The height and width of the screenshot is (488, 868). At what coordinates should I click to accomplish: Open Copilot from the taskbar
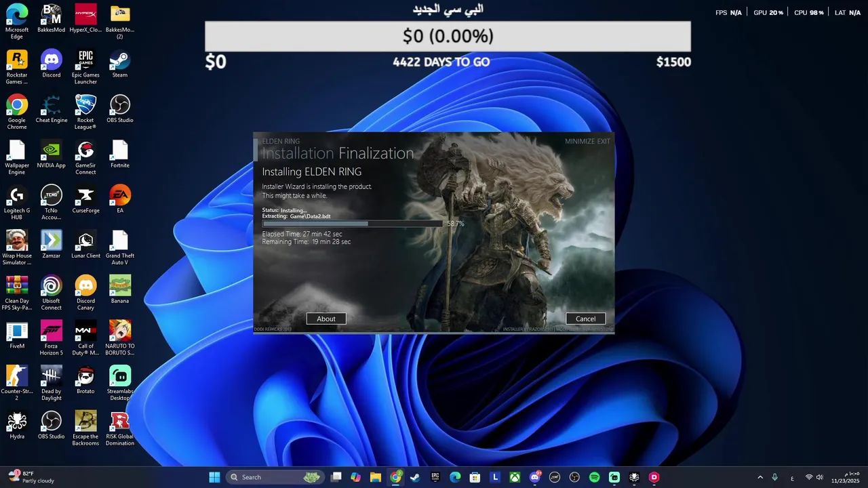pos(355,477)
